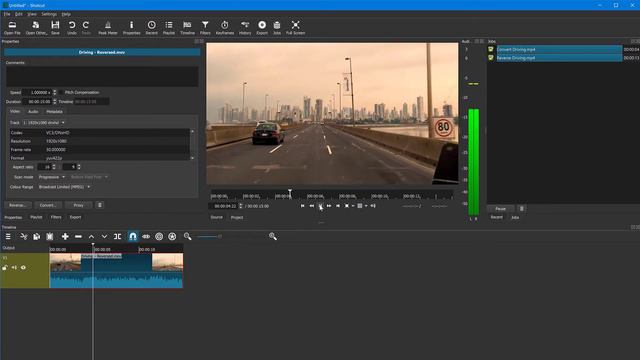The image size is (640, 360).
Task: Open the Playlist panel from toolbar
Action: (x=169, y=28)
